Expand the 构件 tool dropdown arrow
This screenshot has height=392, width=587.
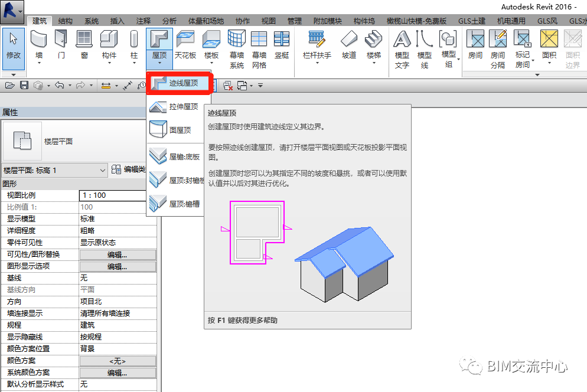pos(109,63)
